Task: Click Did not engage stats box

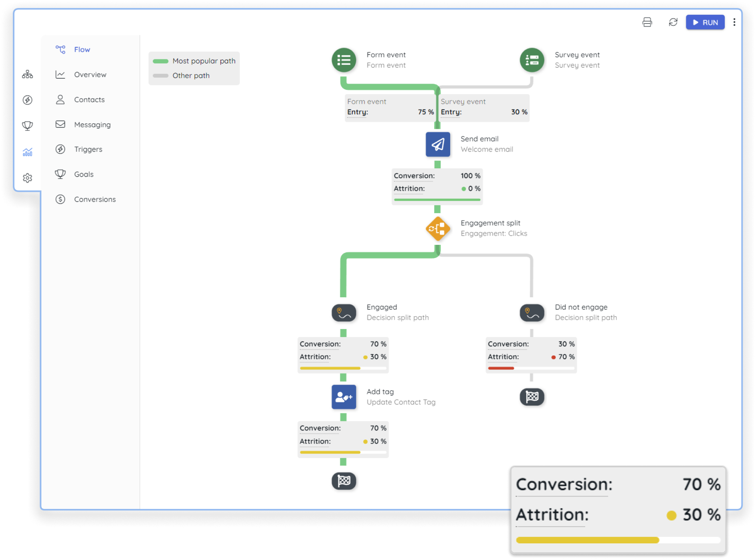Action: click(531, 355)
